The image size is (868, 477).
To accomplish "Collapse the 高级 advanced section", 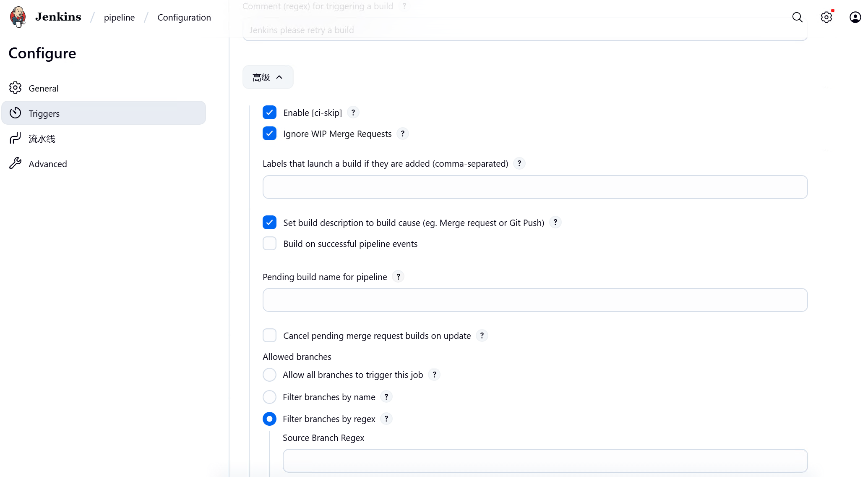I will pos(268,77).
